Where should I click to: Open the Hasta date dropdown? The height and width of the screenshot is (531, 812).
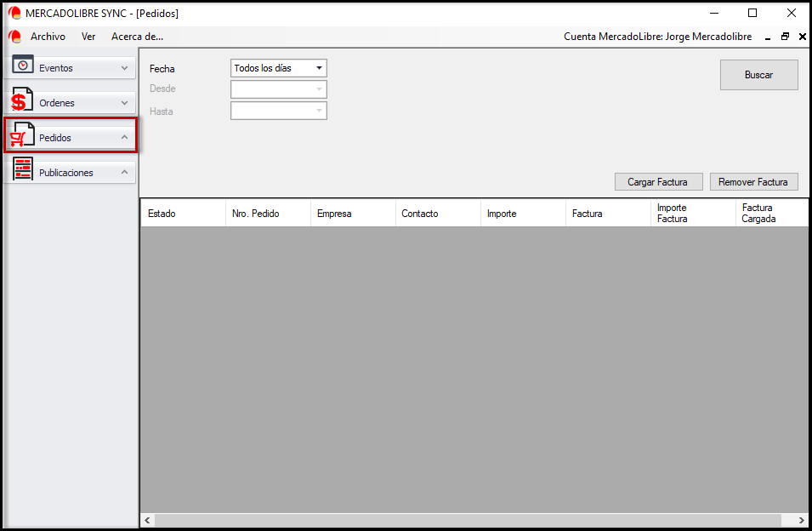(279, 111)
